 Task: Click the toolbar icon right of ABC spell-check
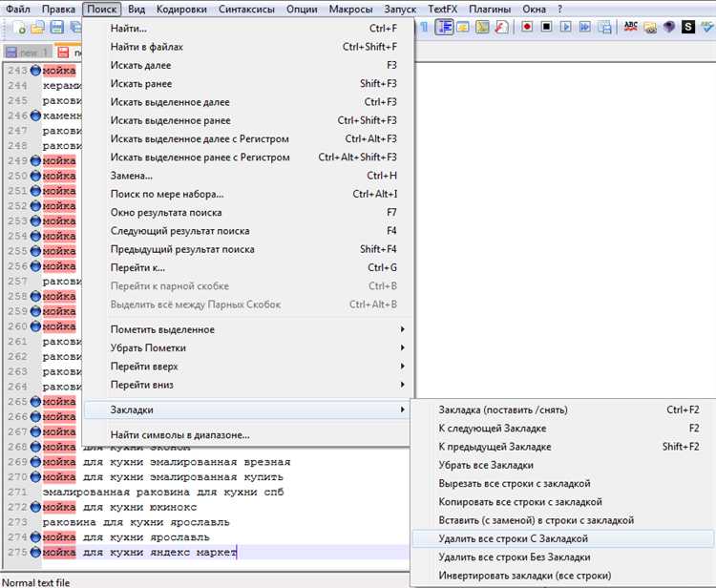[x=650, y=28]
